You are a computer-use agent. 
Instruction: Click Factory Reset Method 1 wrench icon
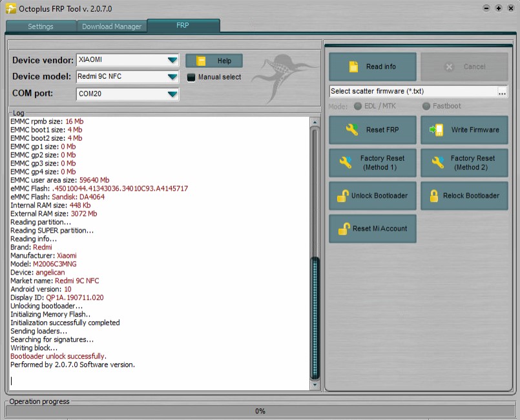tap(345, 163)
